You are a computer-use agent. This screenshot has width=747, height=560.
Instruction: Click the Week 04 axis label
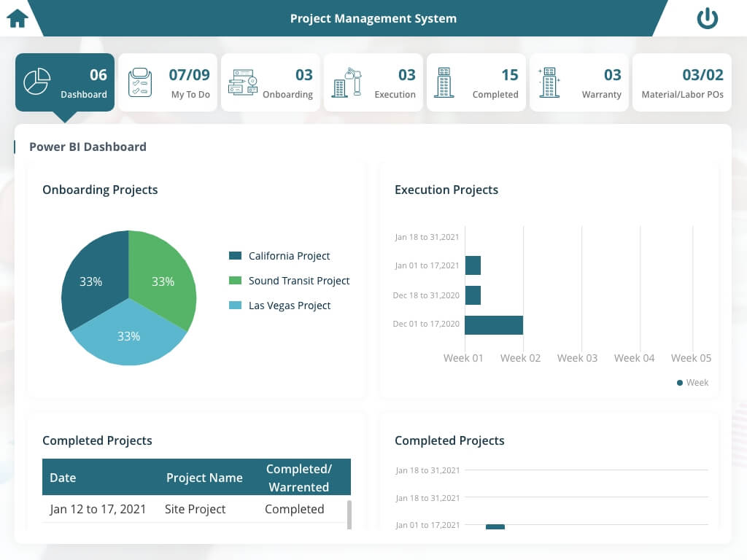[634, 358]
